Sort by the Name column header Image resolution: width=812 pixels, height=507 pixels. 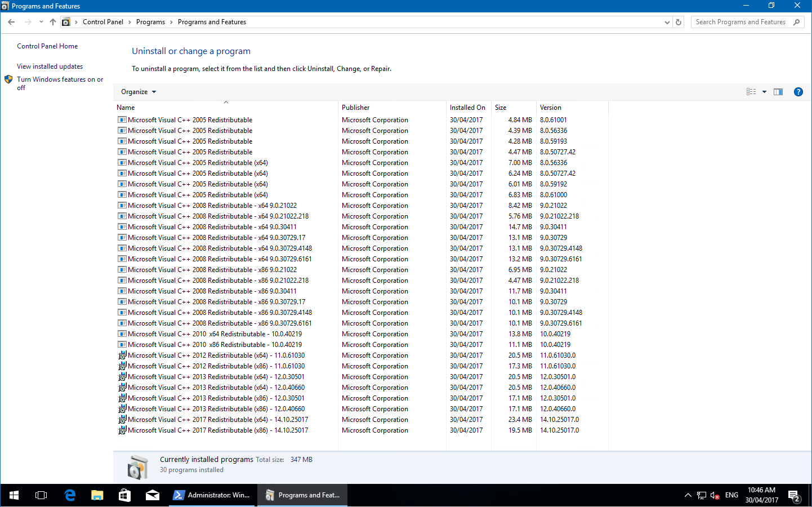(226, 107)
